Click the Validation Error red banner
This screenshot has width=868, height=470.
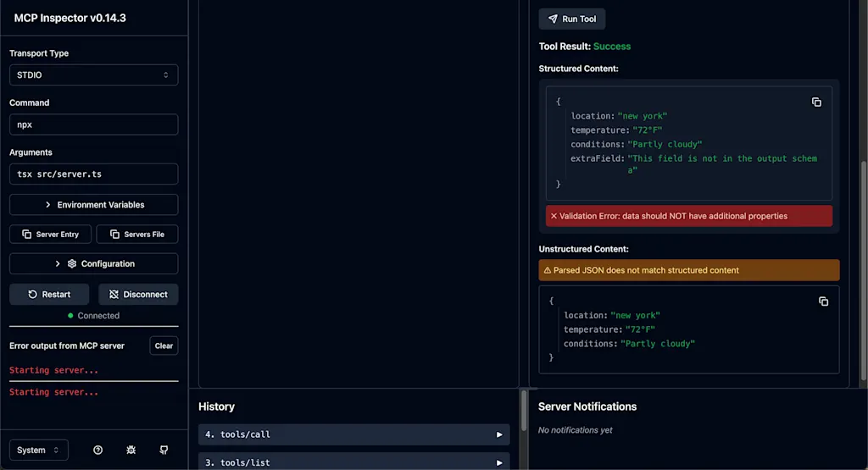688,216
